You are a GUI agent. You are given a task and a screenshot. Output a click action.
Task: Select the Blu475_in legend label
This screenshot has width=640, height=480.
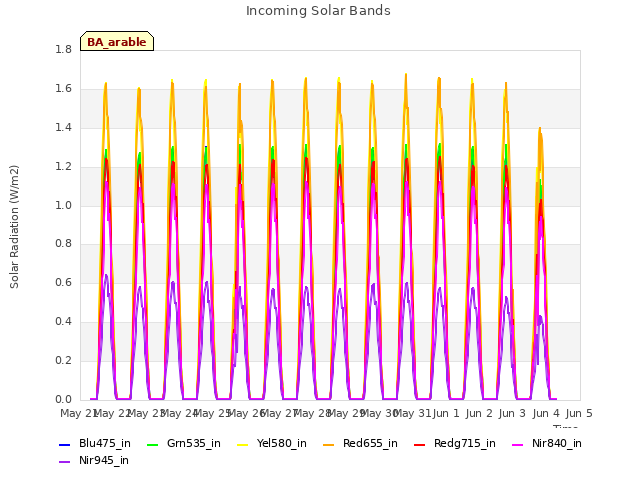pos(105,444)
